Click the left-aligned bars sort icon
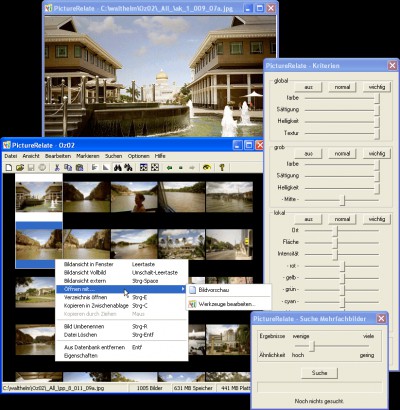Screen dimensions: 400x410 [94, 167]
